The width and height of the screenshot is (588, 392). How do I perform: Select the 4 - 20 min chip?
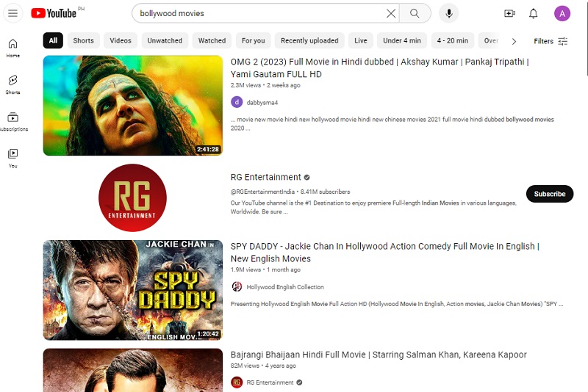tap(452, 40)
